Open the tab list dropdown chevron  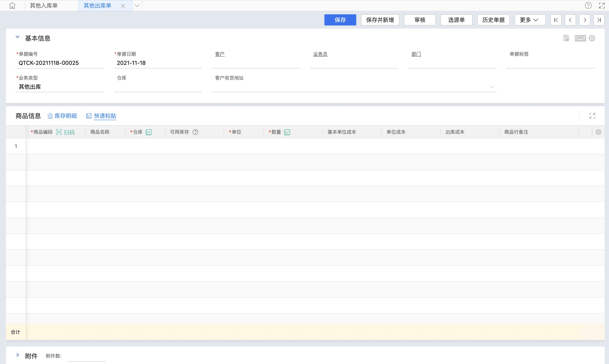(x=137, y=5)
